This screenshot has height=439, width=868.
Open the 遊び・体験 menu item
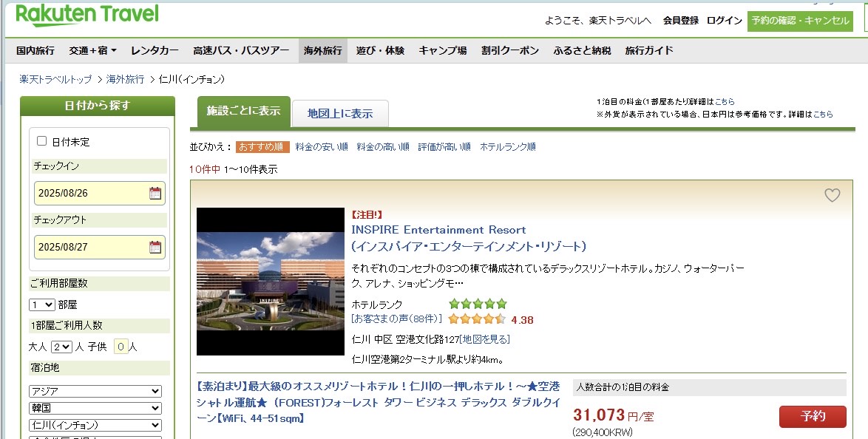[x=380, y=50]
